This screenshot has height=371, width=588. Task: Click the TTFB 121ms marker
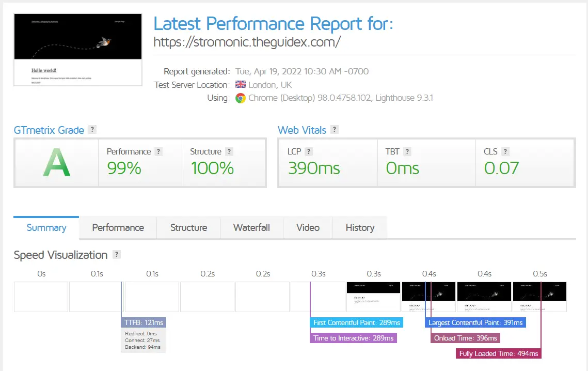143,322
